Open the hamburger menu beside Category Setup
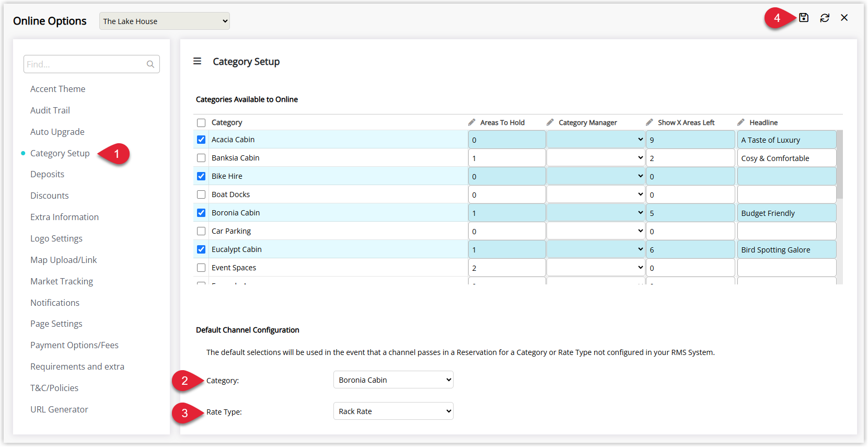The width and height of the screenshot is (868, 447). tap(197, 61)
